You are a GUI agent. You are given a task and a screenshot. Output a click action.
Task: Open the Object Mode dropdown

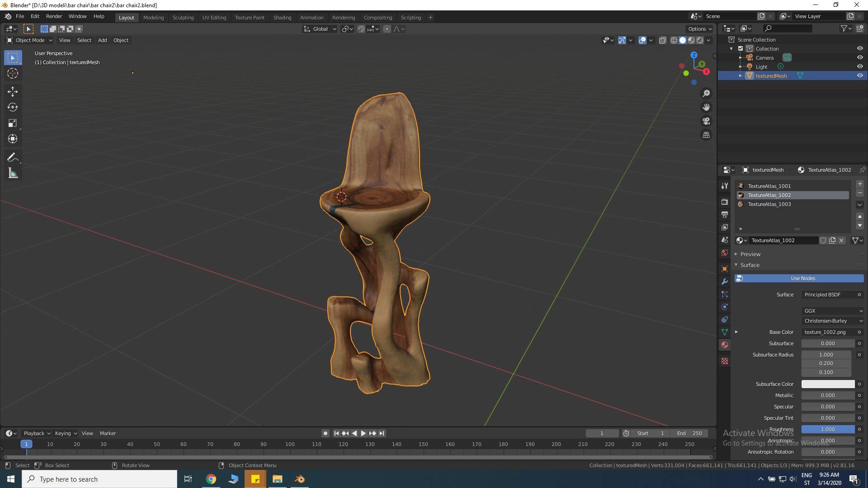(x=29, y=40)
